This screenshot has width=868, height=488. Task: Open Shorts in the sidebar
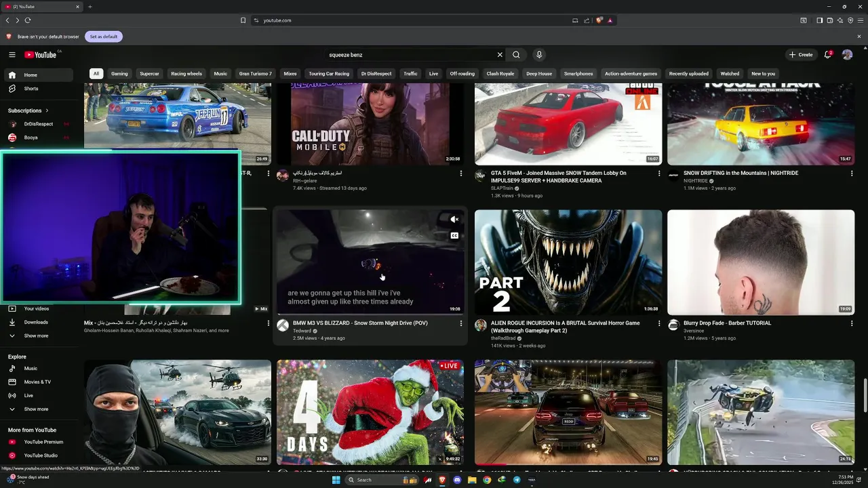point(38,89)
